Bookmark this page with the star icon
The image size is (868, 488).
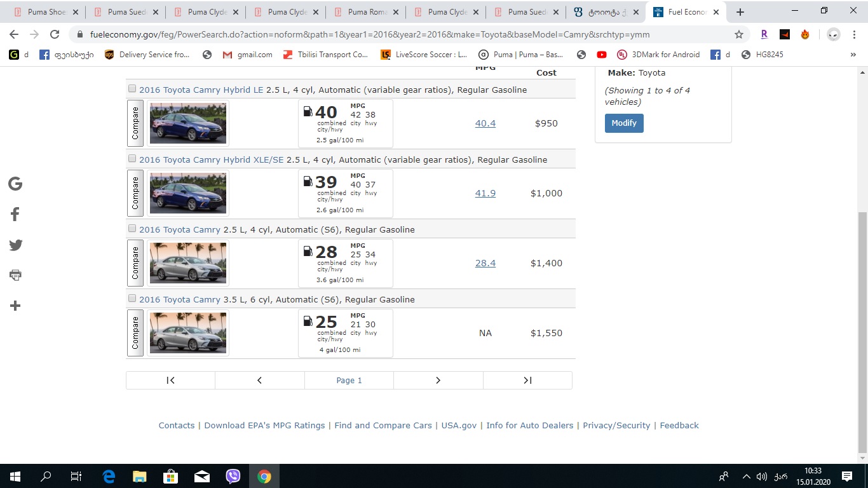(739, 35)
